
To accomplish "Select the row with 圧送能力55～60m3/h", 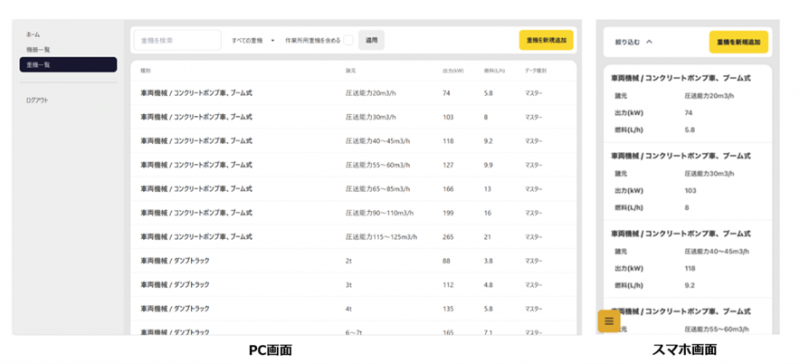I will click(x=354, y=165).
